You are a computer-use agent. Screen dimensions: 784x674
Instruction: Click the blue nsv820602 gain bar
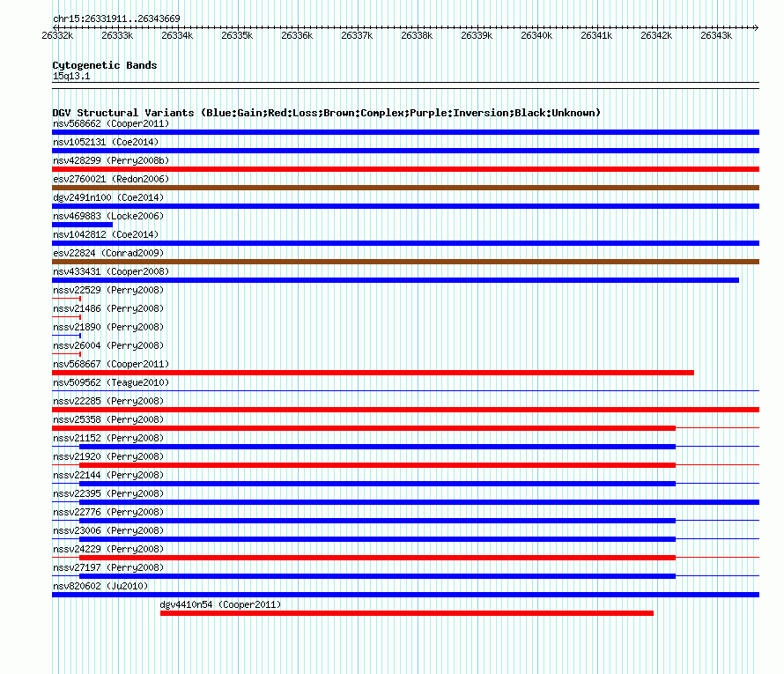pyautogui.click(x=405, y=595)
